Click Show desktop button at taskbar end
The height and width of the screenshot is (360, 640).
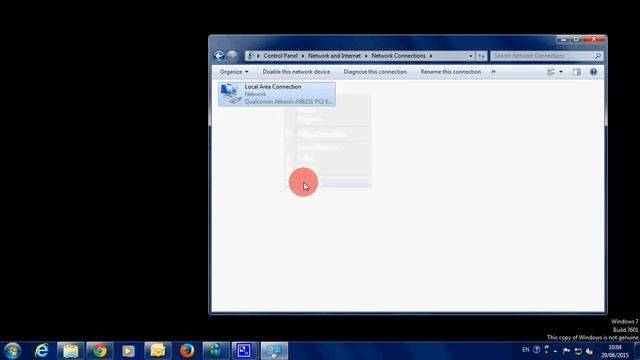click(x=637, y=351)
